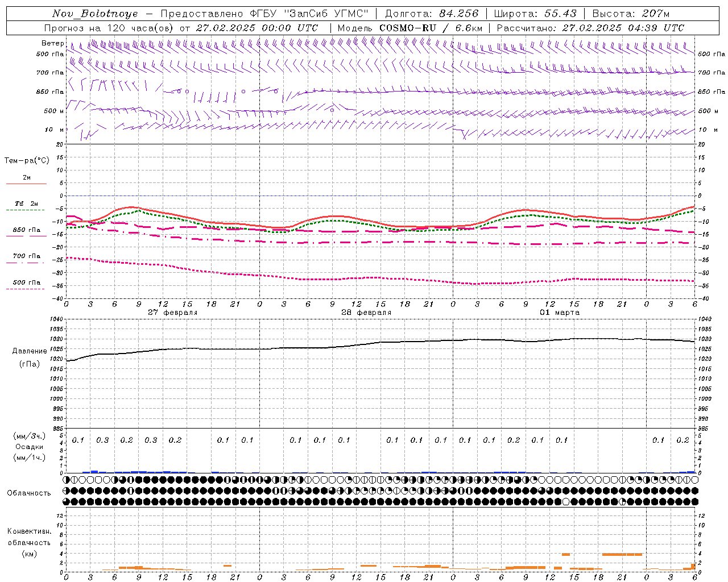Click the (км) unit under convective cloudiness

click(x=30, y=553)
